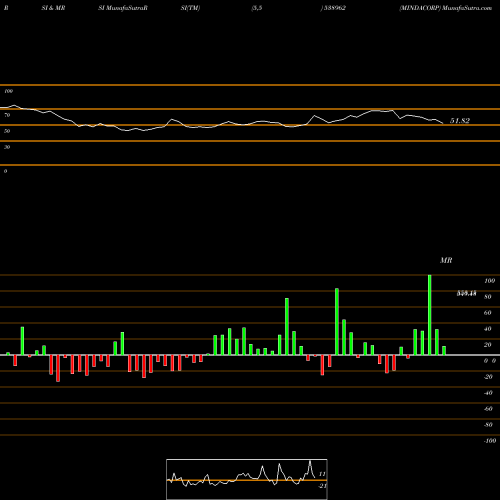Click the 100 label on MR axis

pos(489,281)
